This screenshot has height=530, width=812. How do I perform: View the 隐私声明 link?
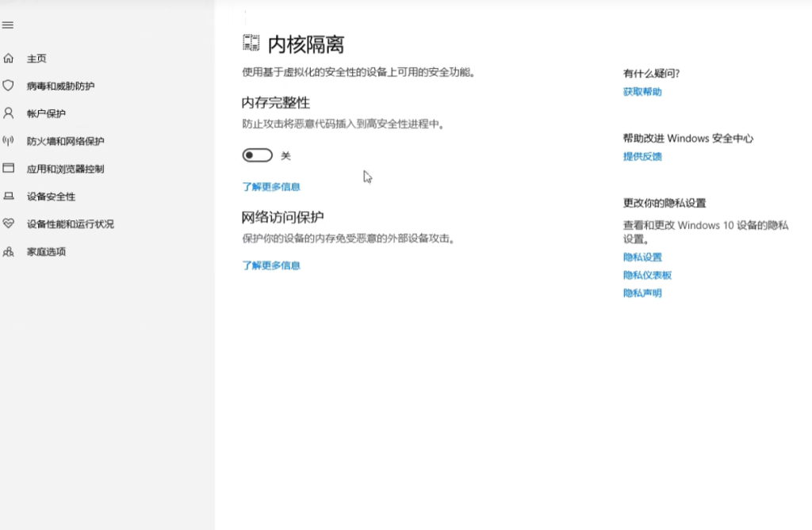point(642,293)
